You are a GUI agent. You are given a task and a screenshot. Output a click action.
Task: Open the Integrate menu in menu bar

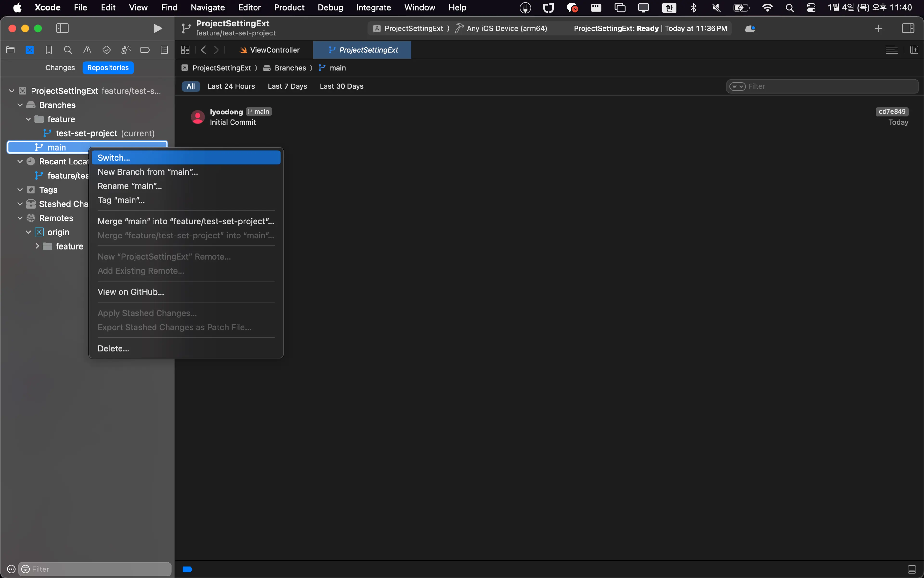pos(373,8)
